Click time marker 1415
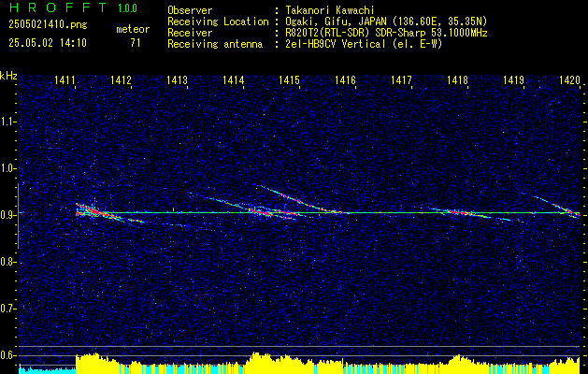Viewport: 588px width, 374px height. coord(290,79)
